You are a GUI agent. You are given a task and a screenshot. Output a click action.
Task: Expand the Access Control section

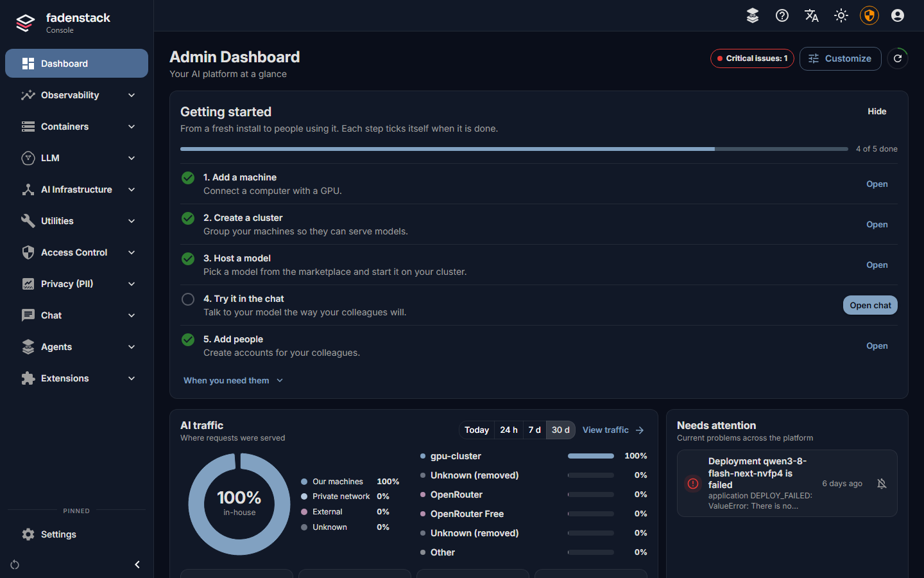point(77,252)
